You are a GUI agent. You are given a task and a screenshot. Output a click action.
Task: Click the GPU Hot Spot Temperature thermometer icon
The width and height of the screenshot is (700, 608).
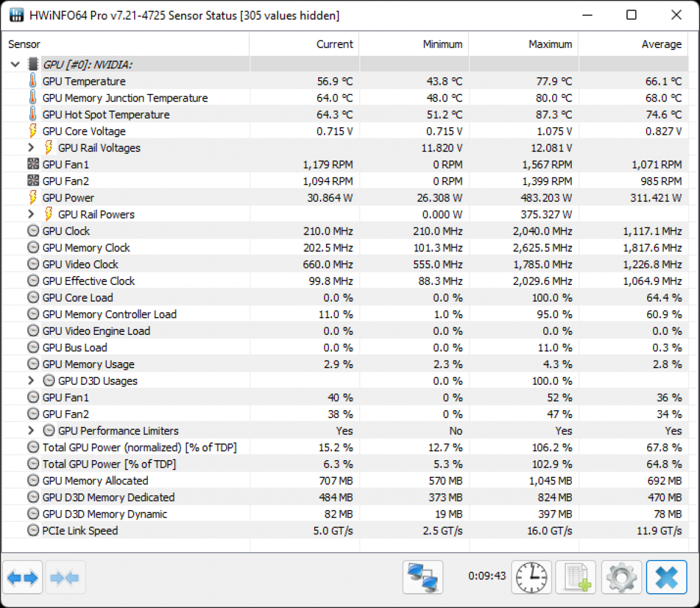point(33,114)
